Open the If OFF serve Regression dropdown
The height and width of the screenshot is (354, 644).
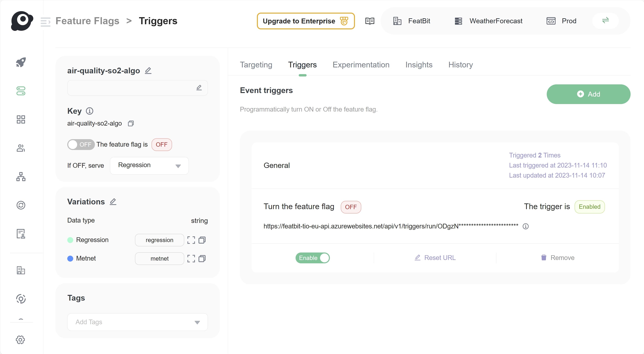149,165
